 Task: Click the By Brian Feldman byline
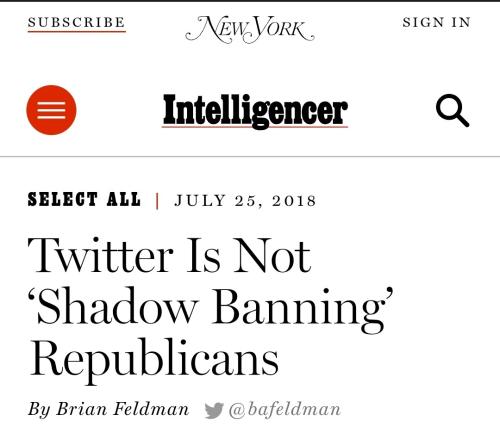click(x=108, y=409)
